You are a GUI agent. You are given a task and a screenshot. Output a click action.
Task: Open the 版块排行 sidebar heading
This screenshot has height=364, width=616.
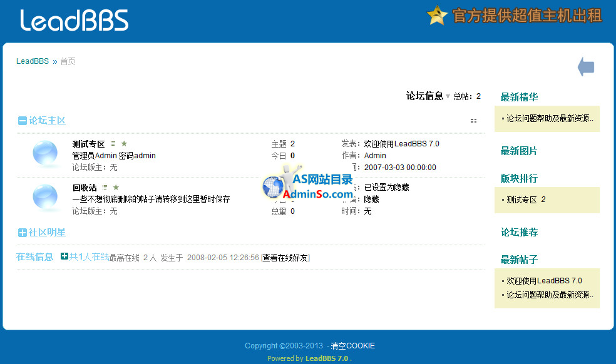tap(519, 178)
